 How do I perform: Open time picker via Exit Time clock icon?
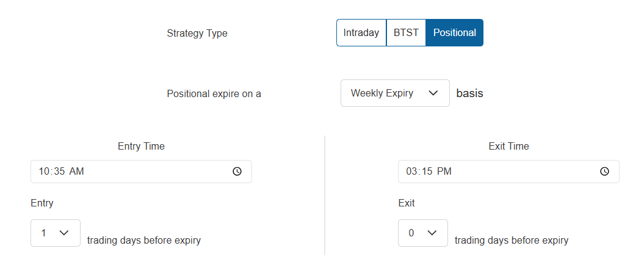pos(604,172)
